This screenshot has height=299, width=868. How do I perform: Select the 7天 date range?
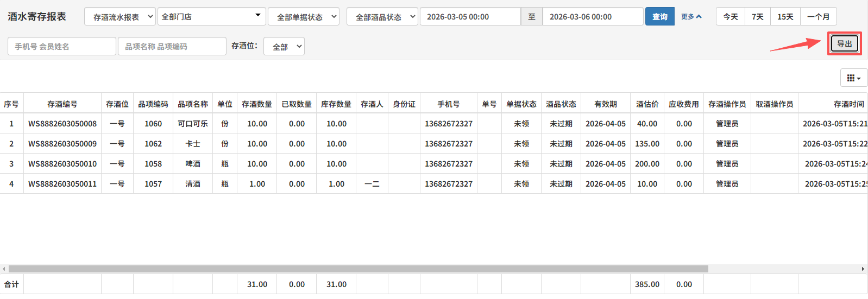tap(758, 17)
